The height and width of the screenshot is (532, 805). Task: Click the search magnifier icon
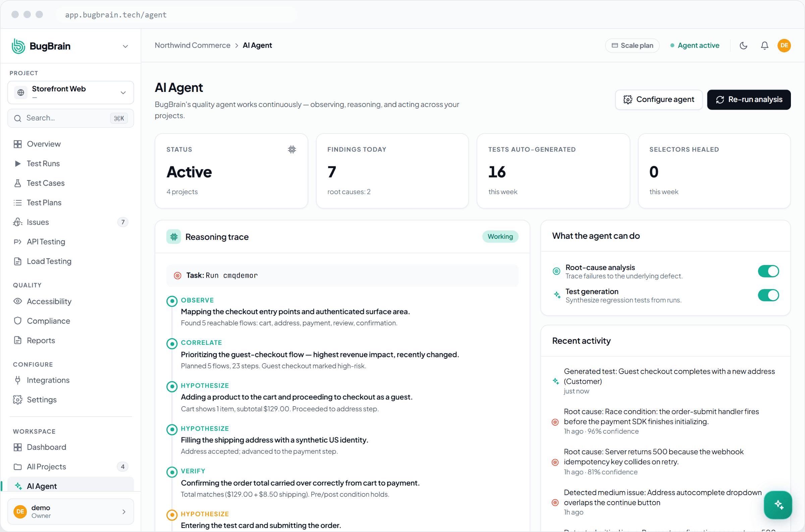click(18, 118)
